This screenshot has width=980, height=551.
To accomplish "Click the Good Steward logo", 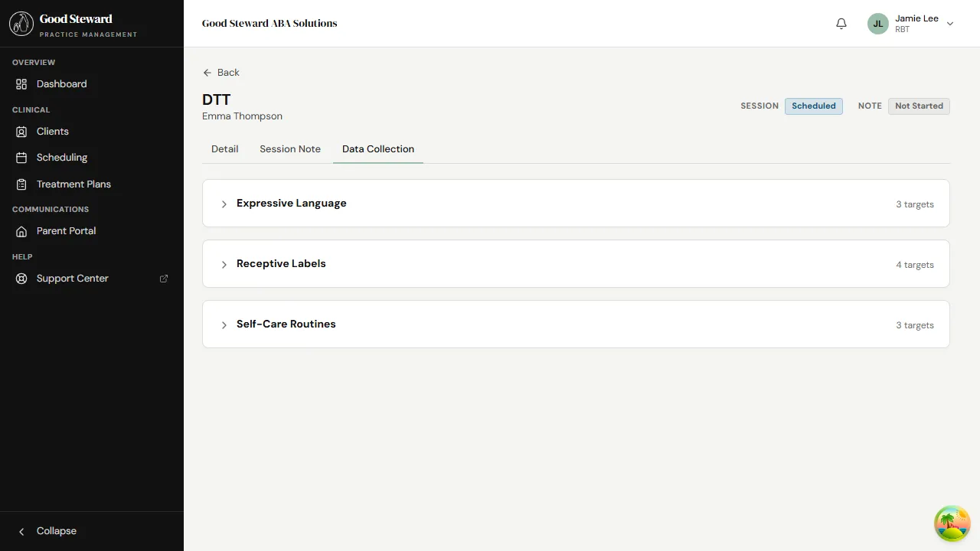I will point(21,24).
